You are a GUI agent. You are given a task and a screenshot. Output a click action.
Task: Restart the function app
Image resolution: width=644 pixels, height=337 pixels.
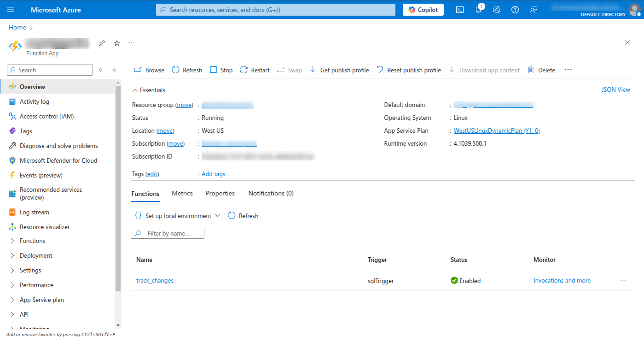click(254, 70)
